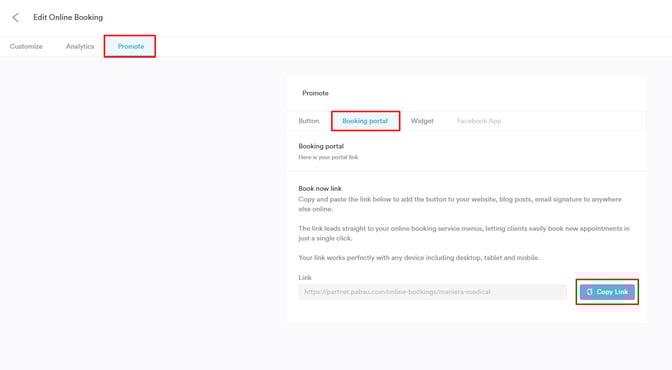The width and height of the screenshot is (672, 370).
Task: Click the Link field label
Action: (305, 278)
